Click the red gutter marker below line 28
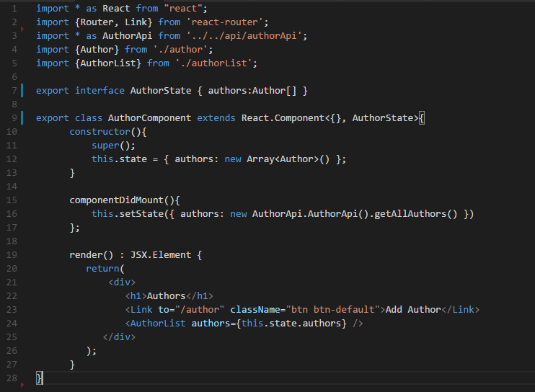The width and height of the screenshot is (535, 392). (x=22, y=385)
